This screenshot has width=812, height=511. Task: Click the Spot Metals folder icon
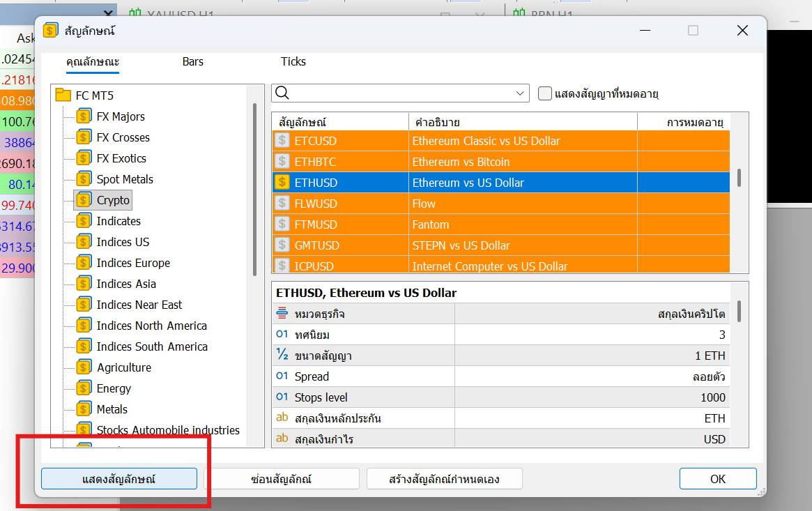84,179
